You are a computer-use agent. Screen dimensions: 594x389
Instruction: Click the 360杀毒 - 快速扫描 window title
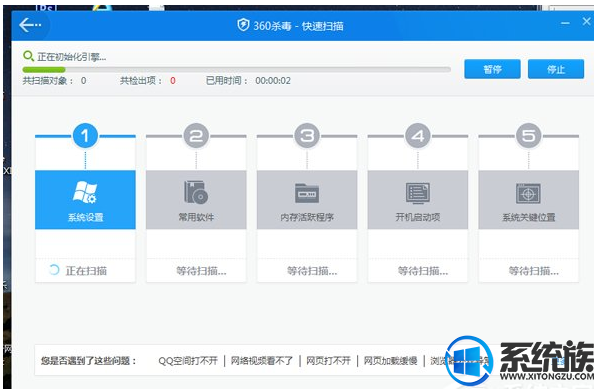coord(298,26)
